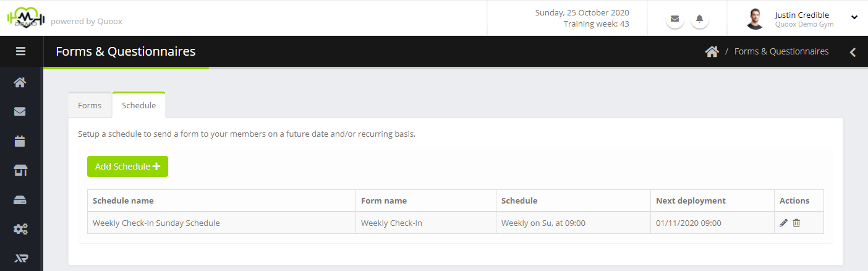The height and width of the screenshot is (271, 868).
Task: Click the Add Schedule button
Action: (127, 166)
